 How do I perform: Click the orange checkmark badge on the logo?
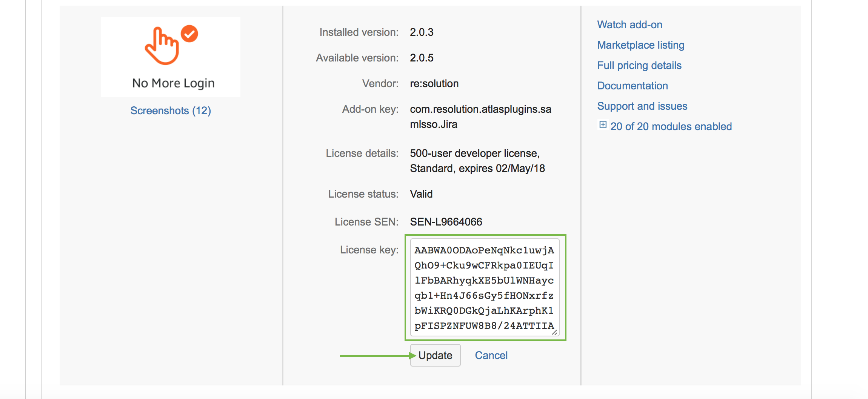[x=189, y=34]
